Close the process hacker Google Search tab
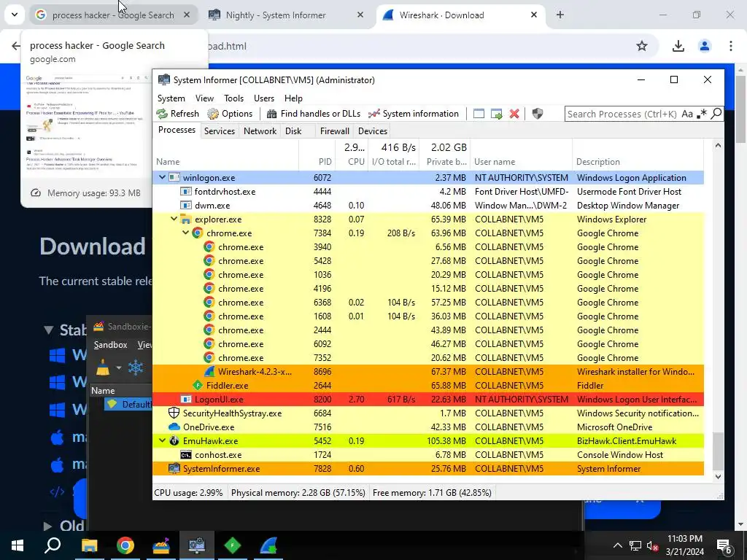The image size is (747, 560). pyautogui.click(x=187, y=15)
